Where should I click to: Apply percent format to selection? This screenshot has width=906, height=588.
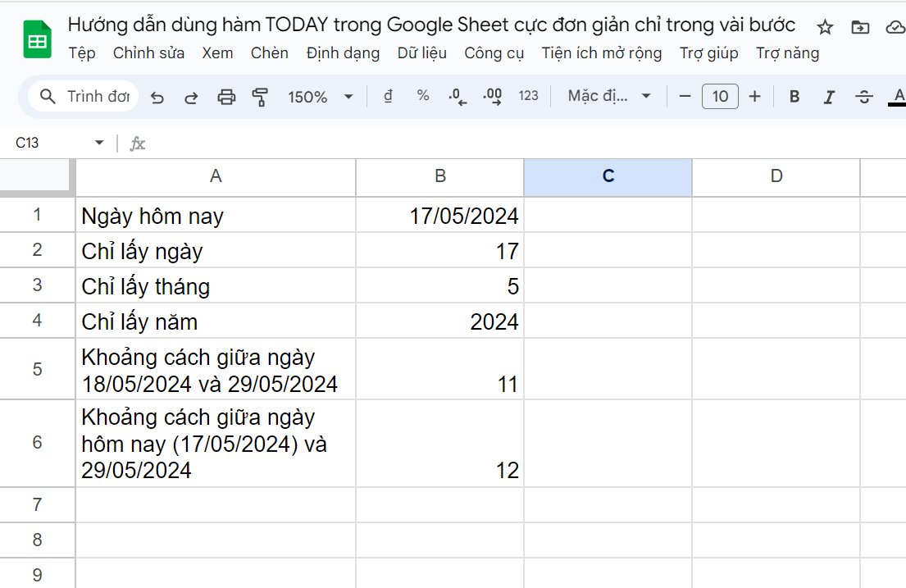coord(422,96)
